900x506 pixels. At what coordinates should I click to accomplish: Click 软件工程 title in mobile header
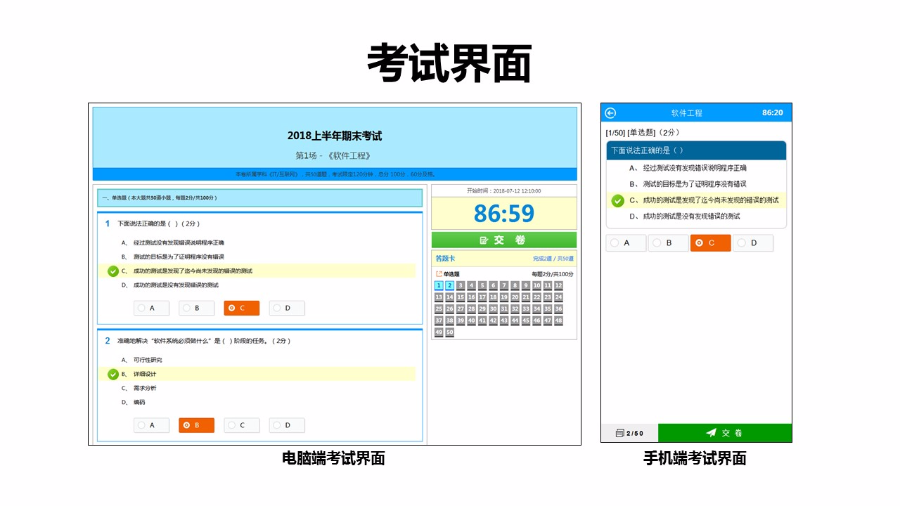[x=687, y=113]
